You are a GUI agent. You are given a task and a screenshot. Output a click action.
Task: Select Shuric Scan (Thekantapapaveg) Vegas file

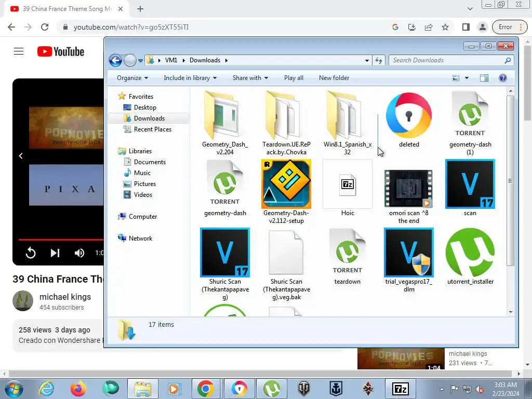point(225,252)
